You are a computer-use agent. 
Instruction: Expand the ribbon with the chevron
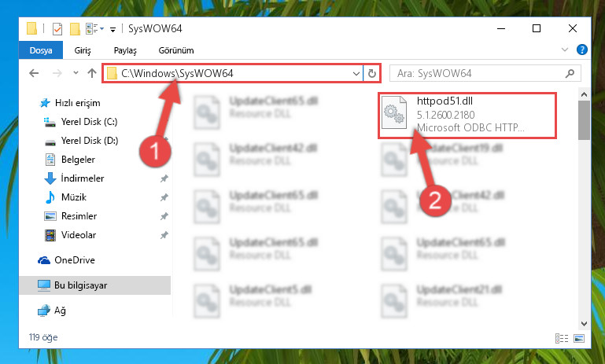click(x=565, y=50)
